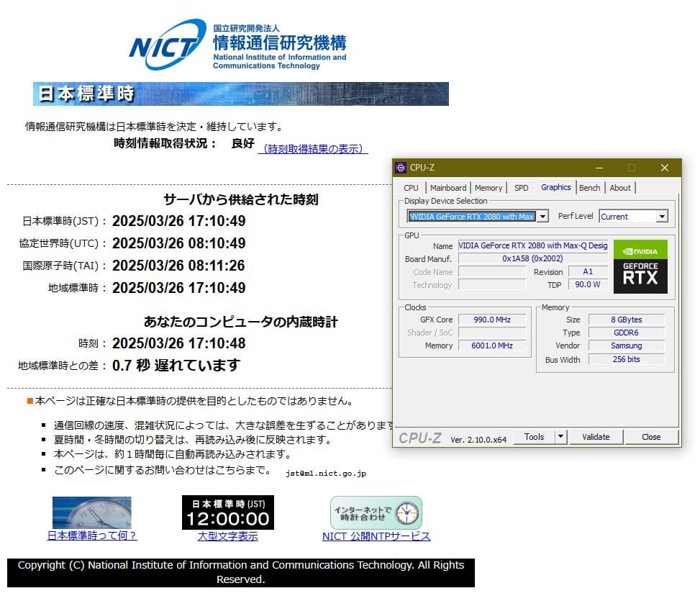Click the black 12:00:00 digital clock display
This screenshot has height=601, width=700.
[x=227, y=513]
